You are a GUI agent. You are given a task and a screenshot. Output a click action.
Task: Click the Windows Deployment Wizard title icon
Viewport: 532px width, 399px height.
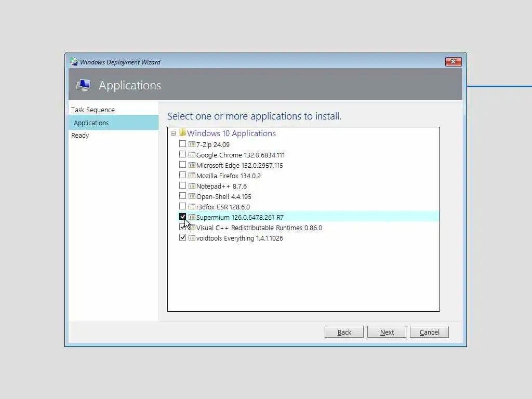(x=74, y=62)
